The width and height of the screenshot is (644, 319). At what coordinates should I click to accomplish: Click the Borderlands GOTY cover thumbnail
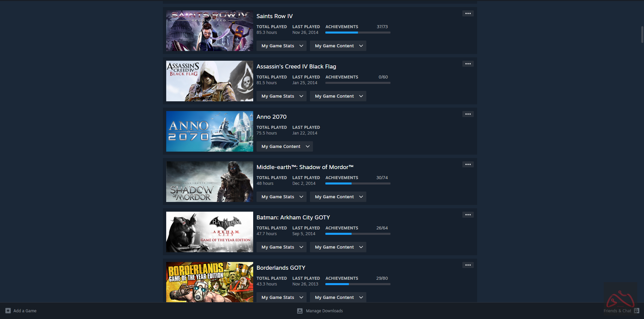[x=210, y=282]
